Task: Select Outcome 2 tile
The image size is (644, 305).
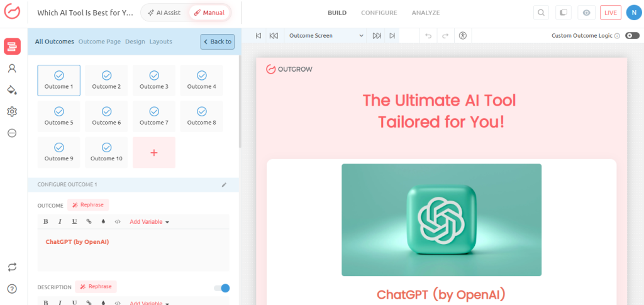Action: coord(106,80)
